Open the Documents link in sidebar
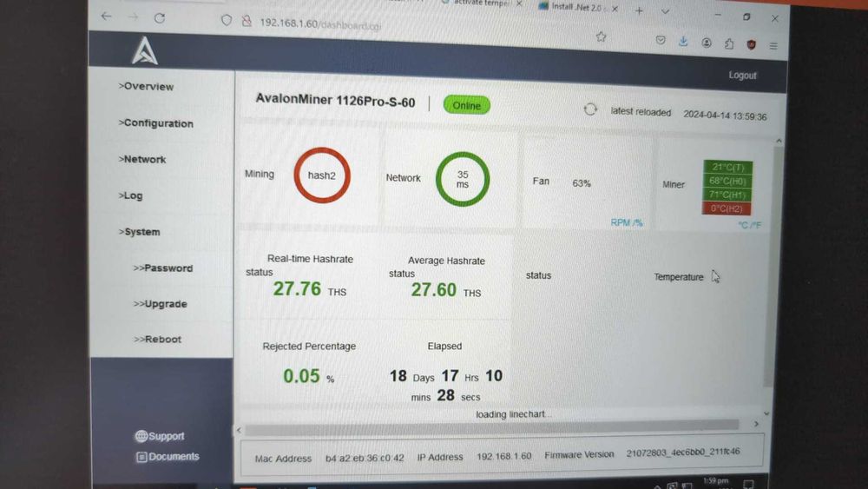Image resolution: width=868 pixels, height=489 pixels. coord(168,457)
